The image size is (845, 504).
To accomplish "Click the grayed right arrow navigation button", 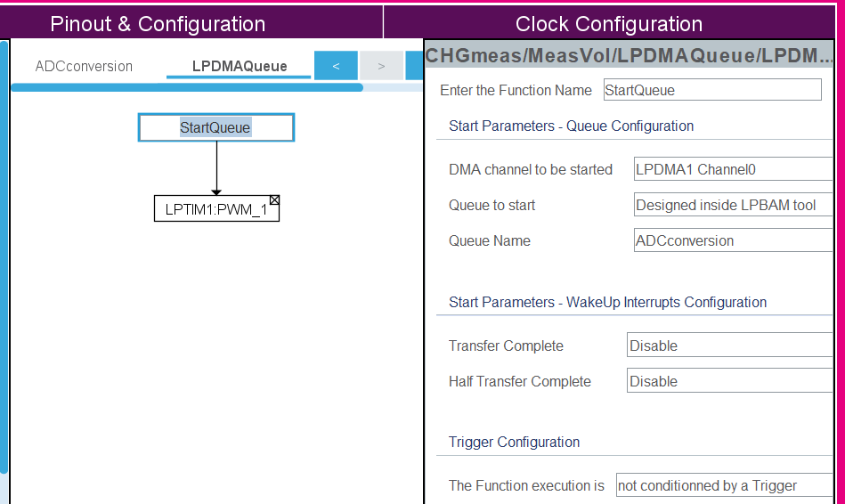I will tap(381, 66).
